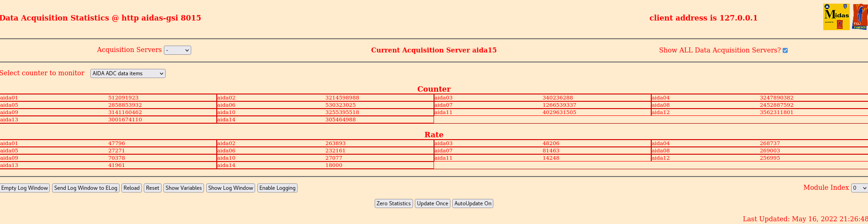Select rate value 48206 for aida03
Image resolution: width=868 pixels, height=224 pixels.
(551, 143)
